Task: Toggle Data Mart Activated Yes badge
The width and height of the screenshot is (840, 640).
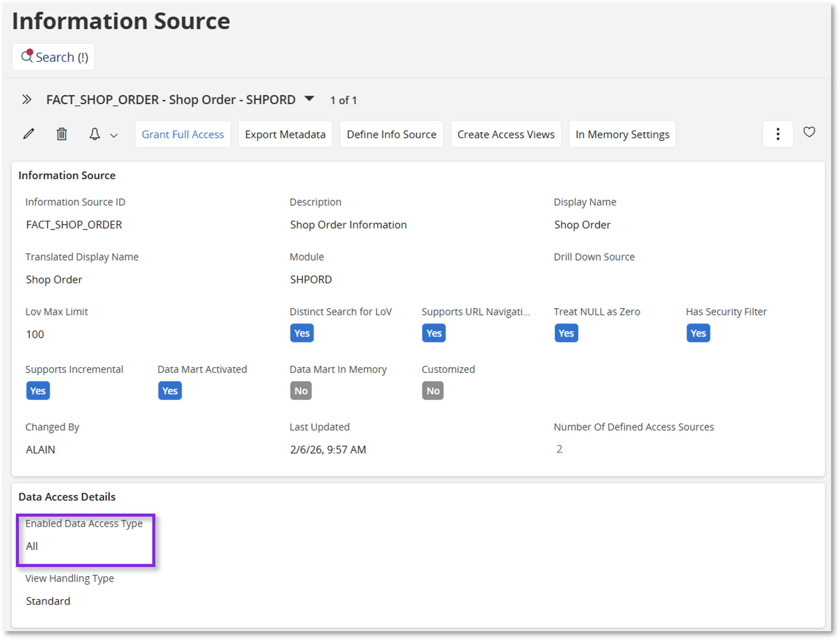Action: tap(170, 391)
